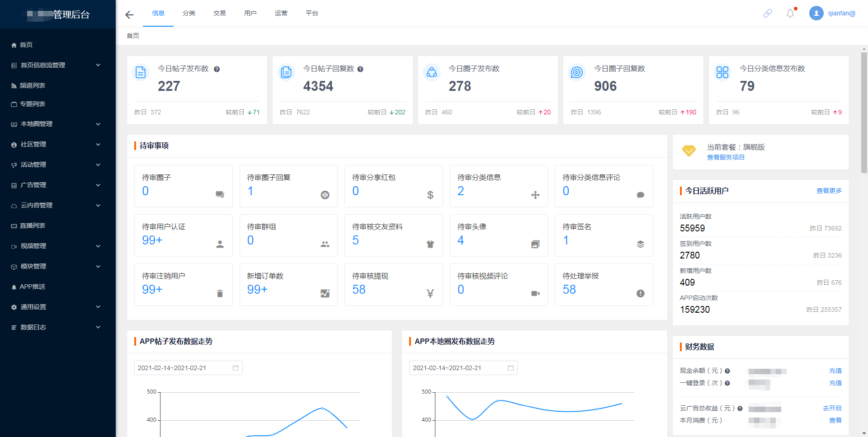Expand 通用设置 sidebar menu

coord(58,307)
